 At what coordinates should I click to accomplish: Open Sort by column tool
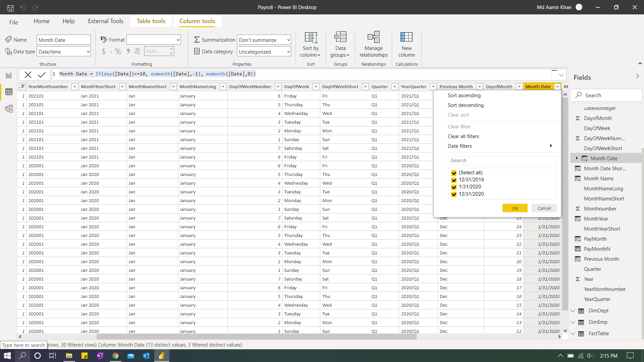311,45
